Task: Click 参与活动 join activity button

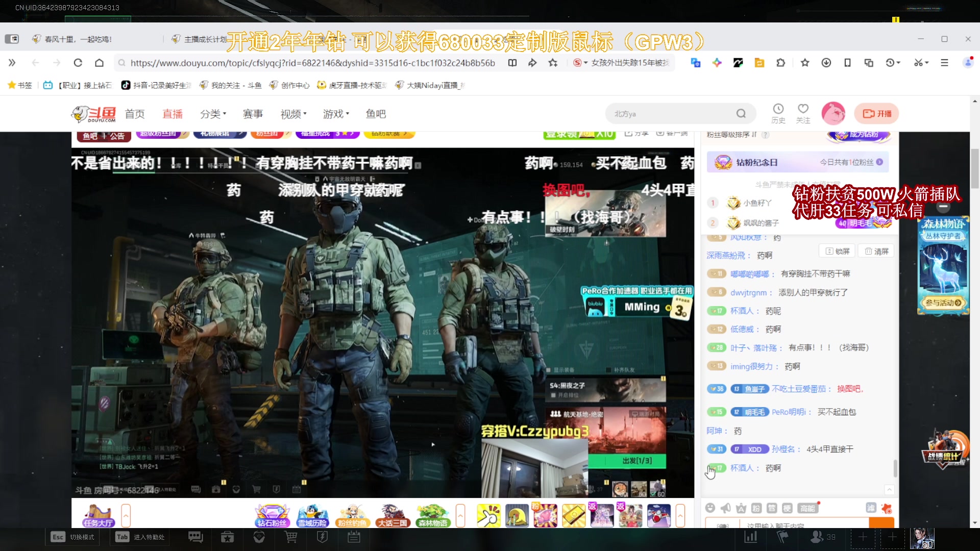Action: pyautogui.click(x=943, y=303)
